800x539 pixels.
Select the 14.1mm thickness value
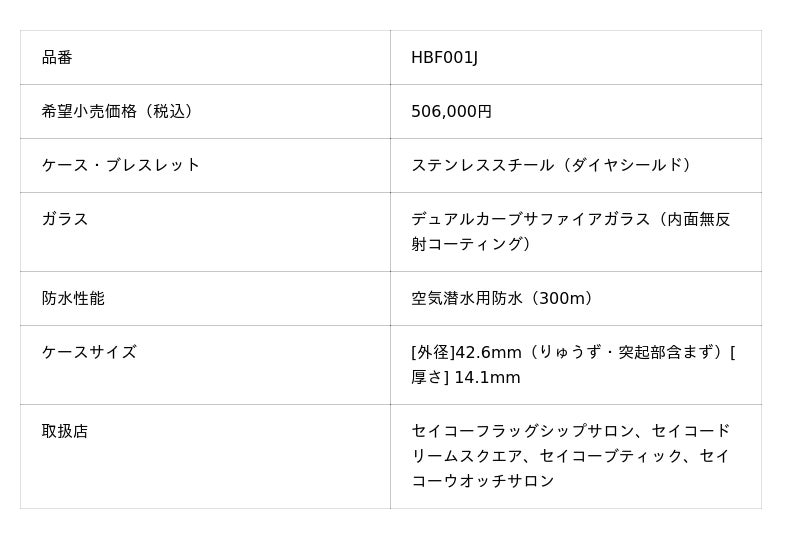click(487, 378)
